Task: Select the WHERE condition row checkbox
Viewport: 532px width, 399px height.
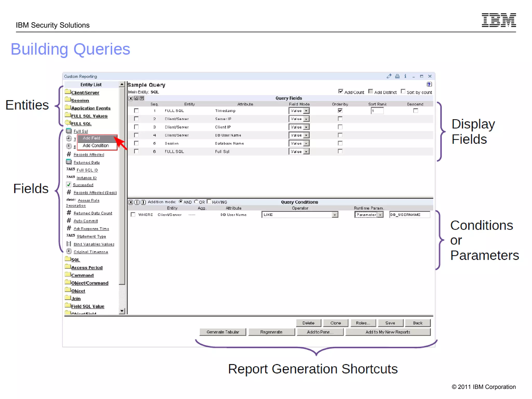Action: click(x=133, y=215)
